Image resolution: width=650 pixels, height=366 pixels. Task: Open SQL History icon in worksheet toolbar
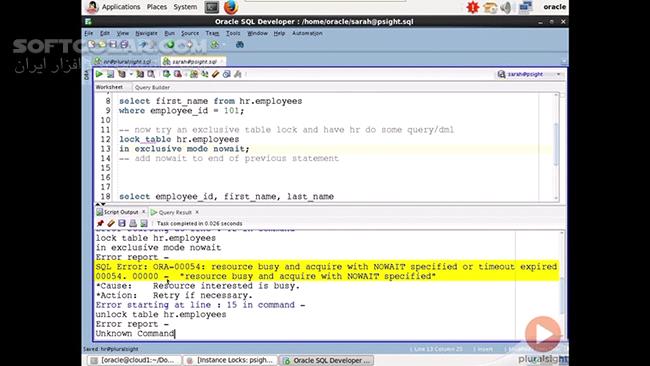point(226,74)
